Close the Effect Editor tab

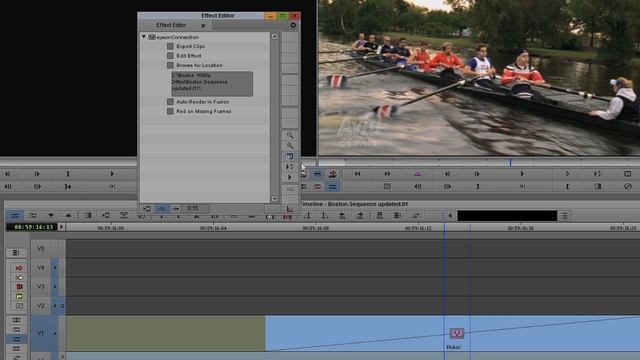coord(203,26)
